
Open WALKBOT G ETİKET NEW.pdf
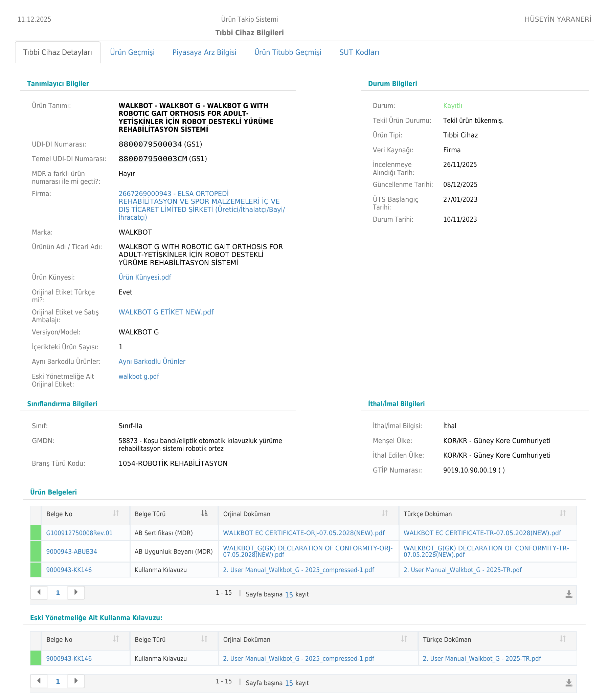[166, 312]
